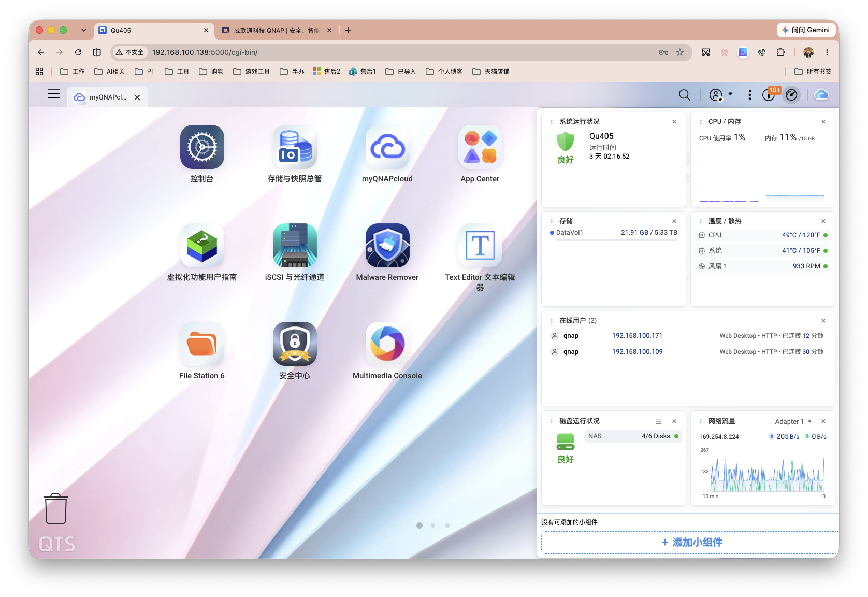Close the myQNAPcl... taskbar tab
This screenshot has width=868, height=597.
tap(137, 97)
